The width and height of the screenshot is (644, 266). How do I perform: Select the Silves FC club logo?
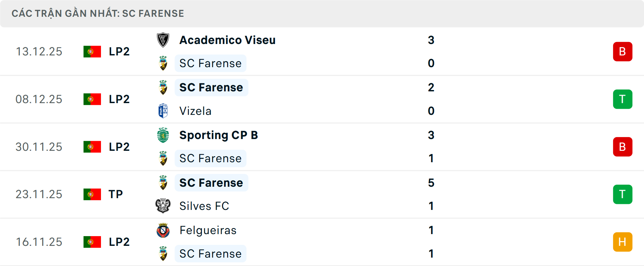pyautogui.click(x=163, y=206)
